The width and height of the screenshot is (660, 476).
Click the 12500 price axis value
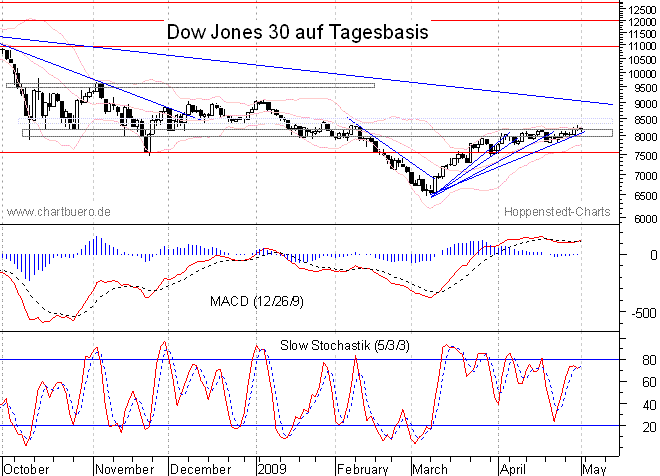(x=642, y=10)
